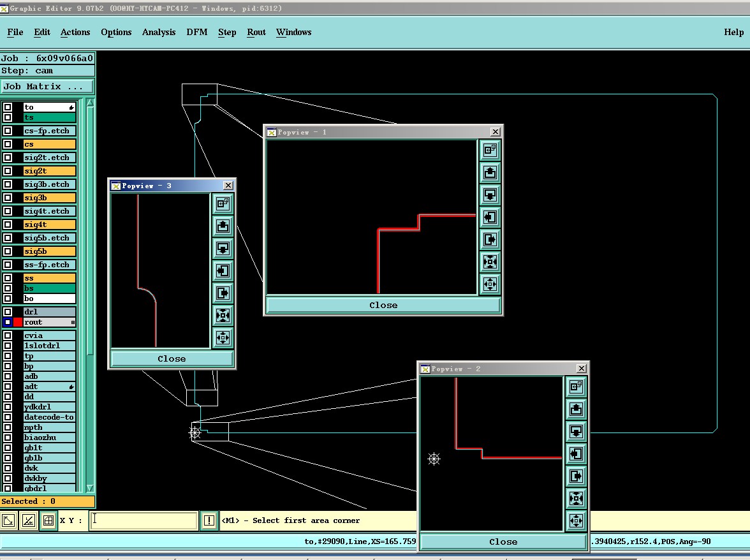Open the Analysis menu
750x560 pixels.
pos(159,32)
